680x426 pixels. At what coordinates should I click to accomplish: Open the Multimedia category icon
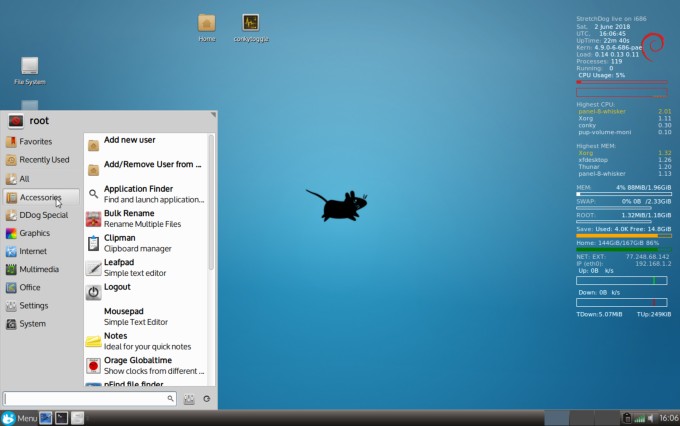point(11,269)
